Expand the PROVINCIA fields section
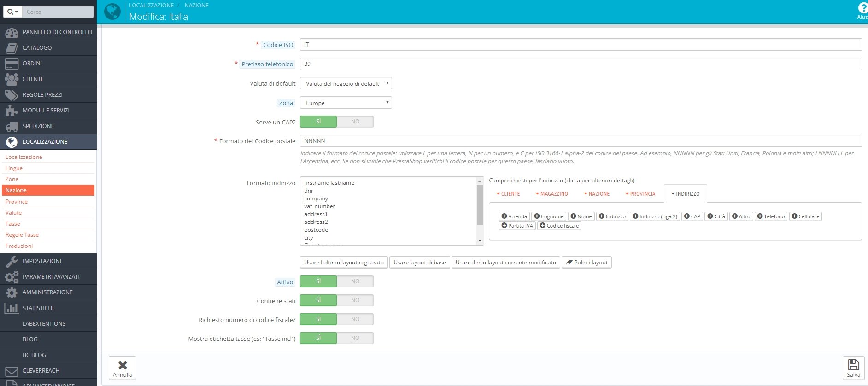 (x=640, y=194)
